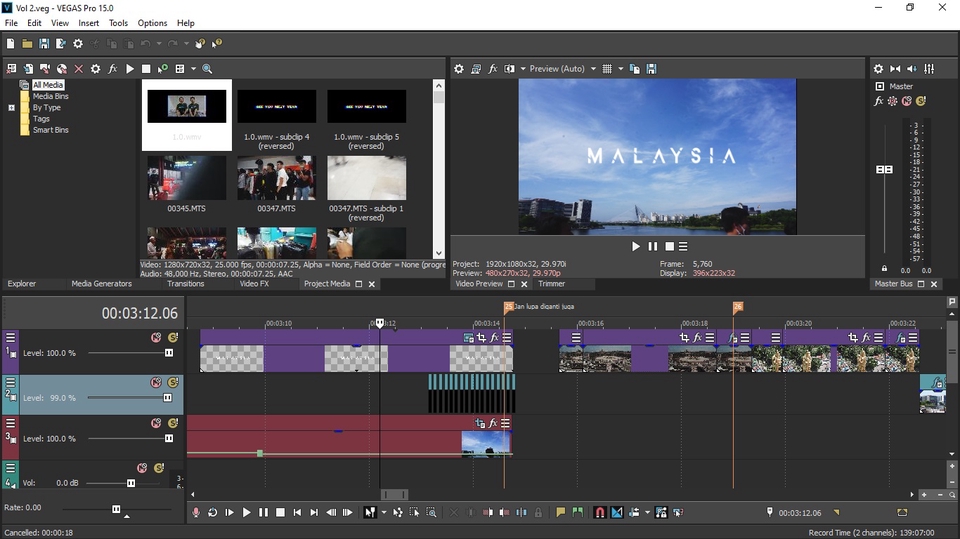
Task: Adjust audio track Vol slider
Action: [130, 483]
